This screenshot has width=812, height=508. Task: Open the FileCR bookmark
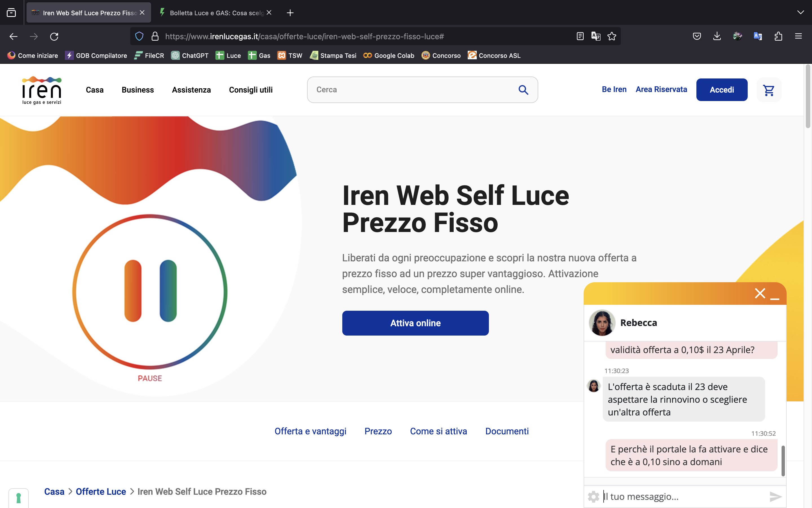coord(149,55)
